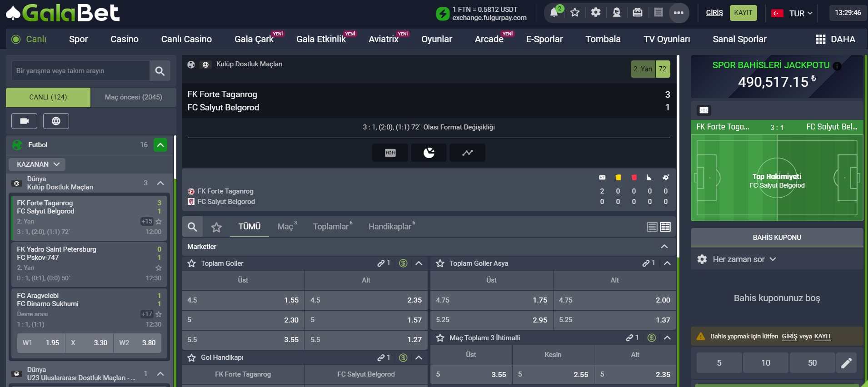
Task: Collapse Dünya Kulüp Dostluk Maçları league
Action: coord(160,183)
